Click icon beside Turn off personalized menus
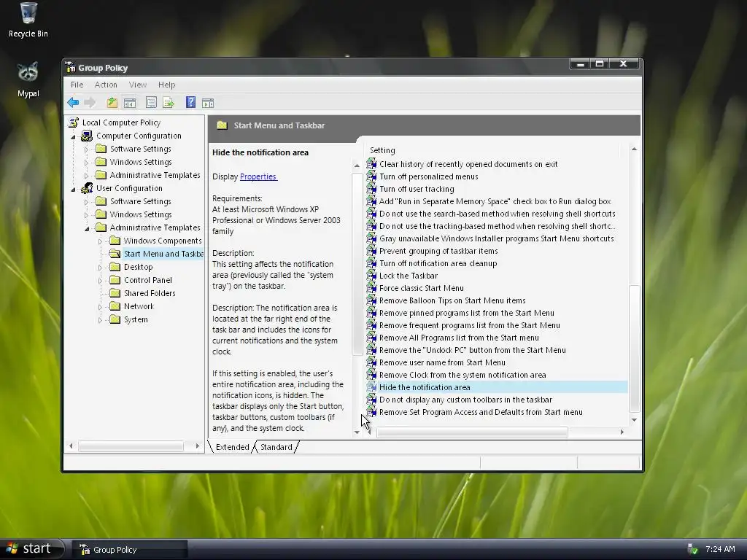Image resolution: width=747 pixels, height=560 pixels. point(371,176)
